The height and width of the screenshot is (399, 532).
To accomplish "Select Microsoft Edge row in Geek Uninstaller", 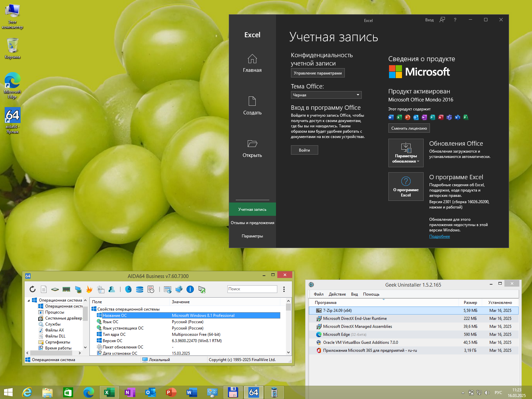I will 414,334.
